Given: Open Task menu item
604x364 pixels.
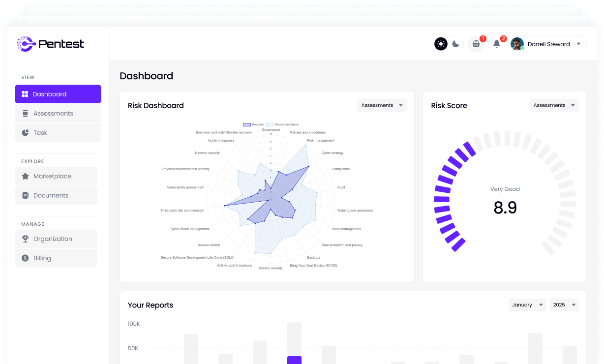Looking at the screenshot, I should coord(58,132).
